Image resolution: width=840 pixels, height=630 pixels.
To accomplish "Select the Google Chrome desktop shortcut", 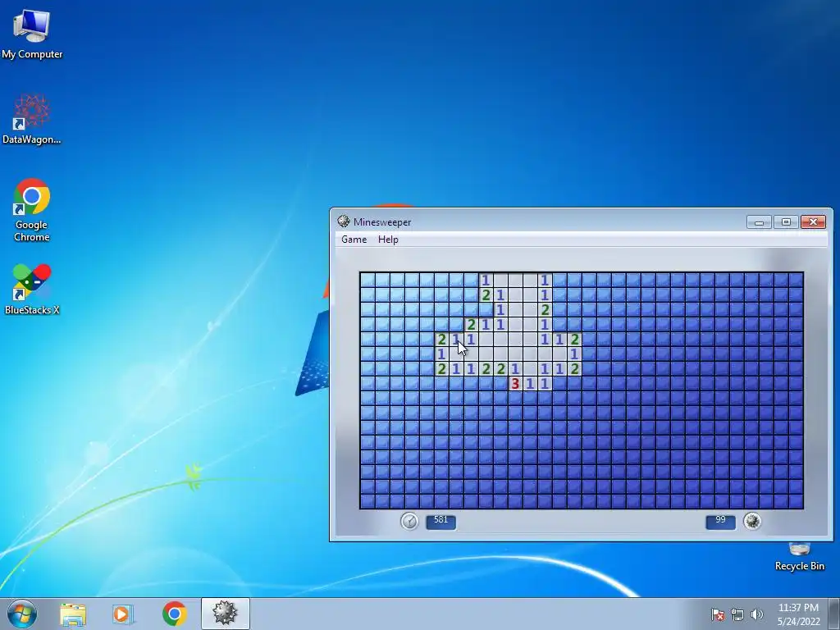I will (x=32, y=210).
